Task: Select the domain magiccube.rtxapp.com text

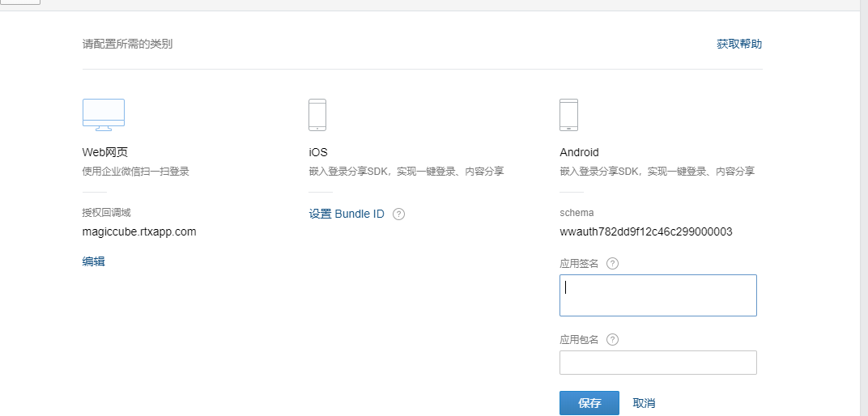Action: [139, 231]
